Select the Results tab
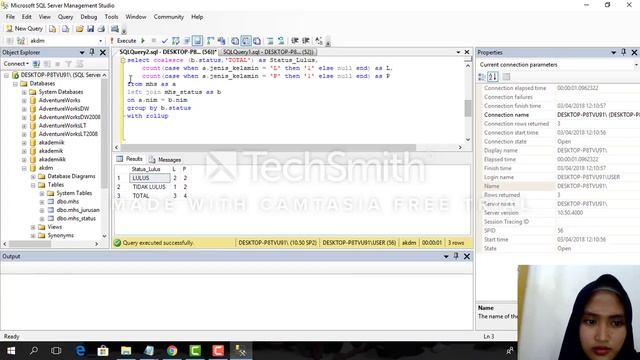The height and width of the screenshot is (360, 640). click(130, 159)
